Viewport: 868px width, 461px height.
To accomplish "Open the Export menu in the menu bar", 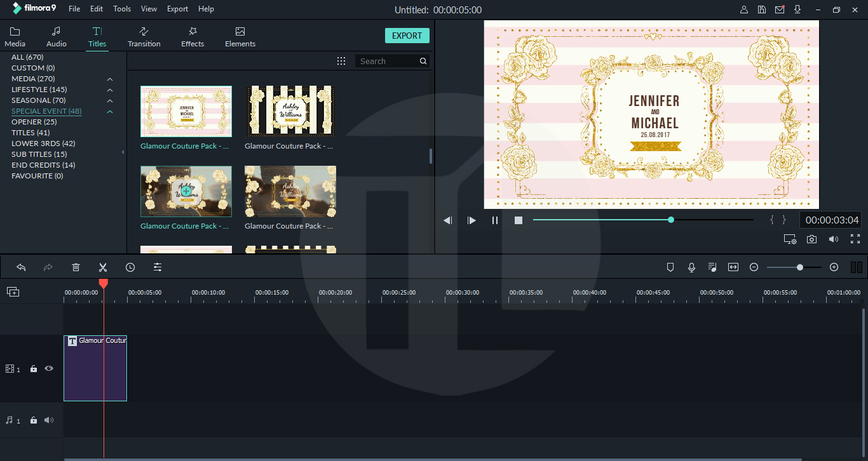I will point(177,8).
